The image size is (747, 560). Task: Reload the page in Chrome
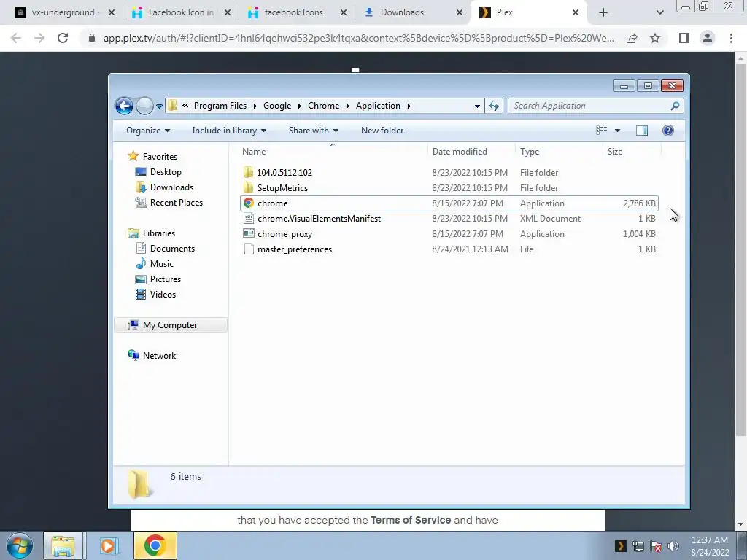63,38
